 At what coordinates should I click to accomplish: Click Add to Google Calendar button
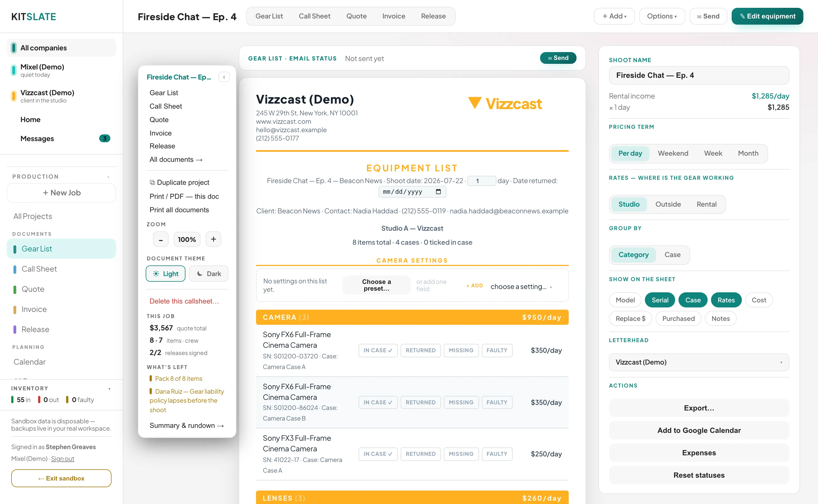pos(699,430)
